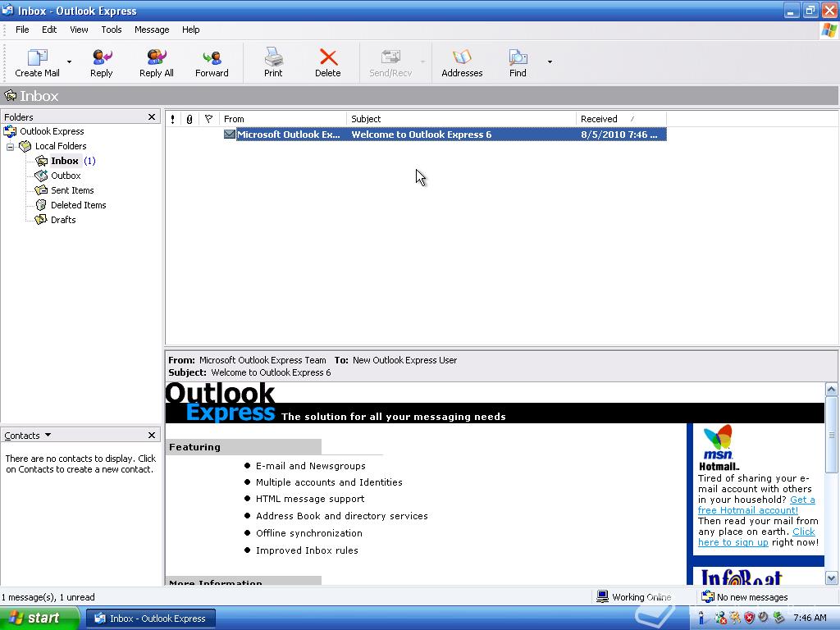Click the preview pane scrollbar thumb
This screenshot has height=630, width=840.
(x=832, y=435)
